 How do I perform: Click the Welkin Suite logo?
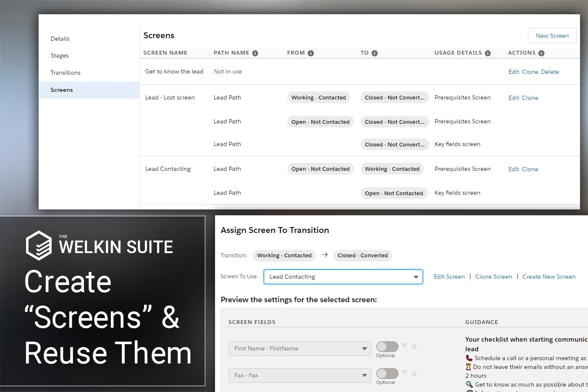[39, 246]
